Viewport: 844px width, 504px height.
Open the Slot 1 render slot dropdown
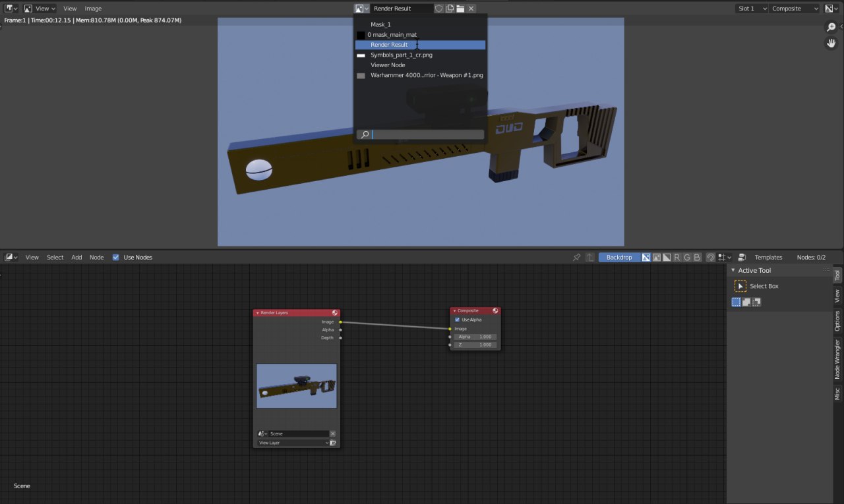click(x=752, y=9)
